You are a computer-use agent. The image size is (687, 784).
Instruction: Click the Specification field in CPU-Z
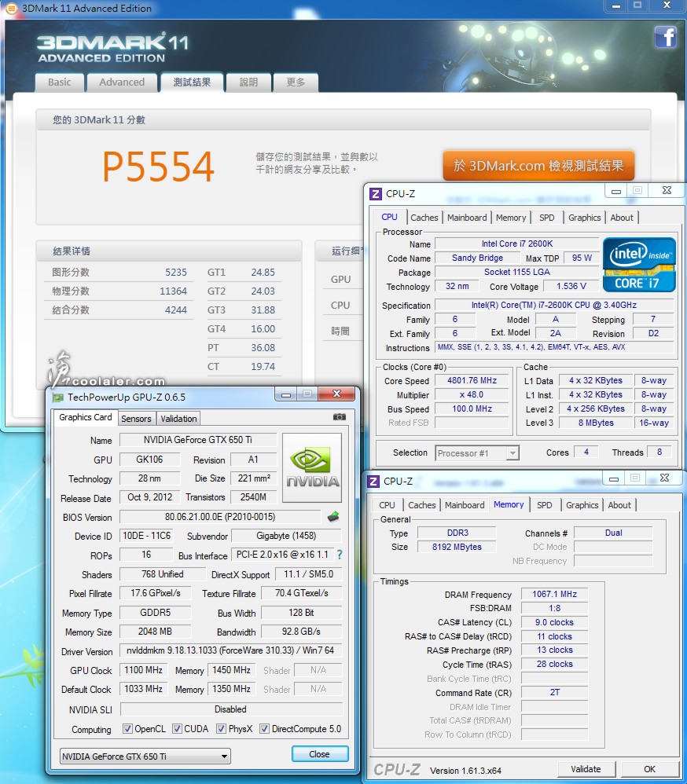click(x=554, y=305)
